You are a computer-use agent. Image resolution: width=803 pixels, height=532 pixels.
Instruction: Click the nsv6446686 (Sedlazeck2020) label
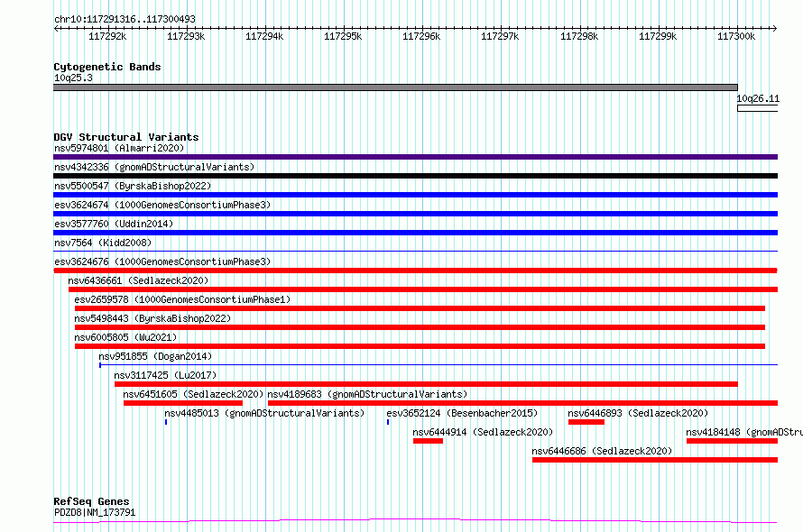602,451
